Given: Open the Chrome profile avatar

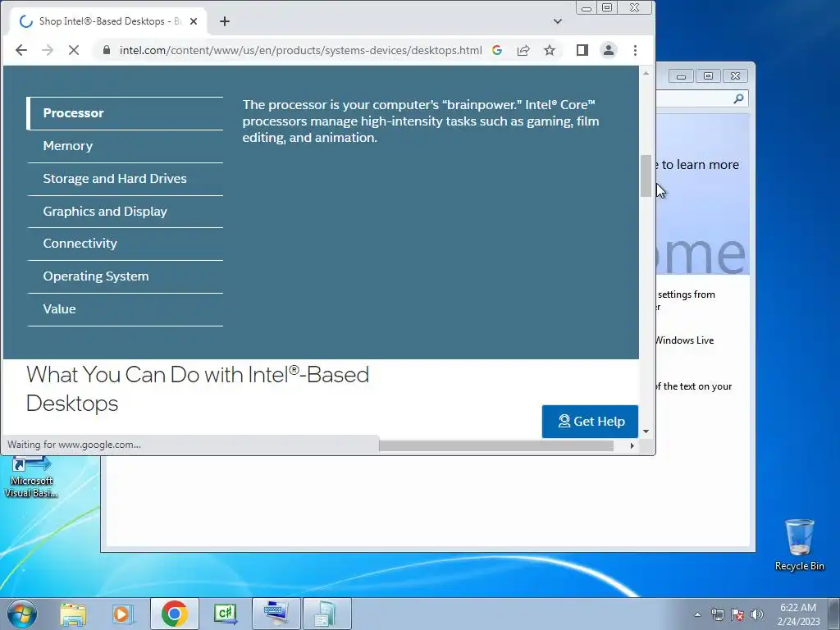Looking at the screenshot, I should click(609, 50).
